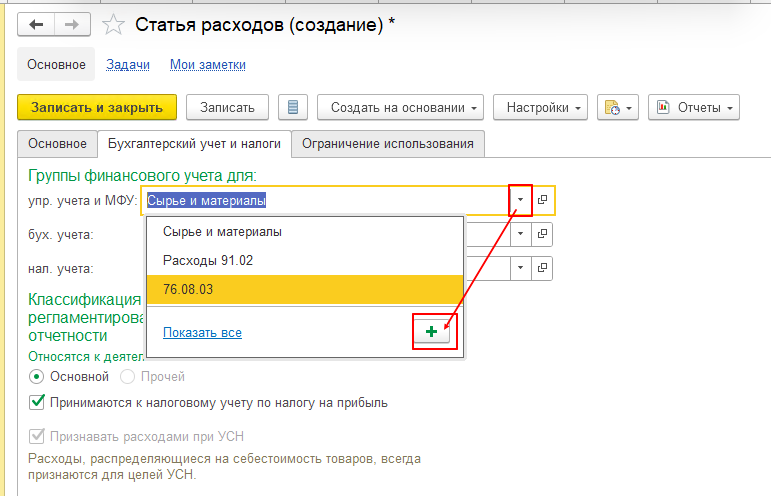Open form for нал. учета field

543,268
